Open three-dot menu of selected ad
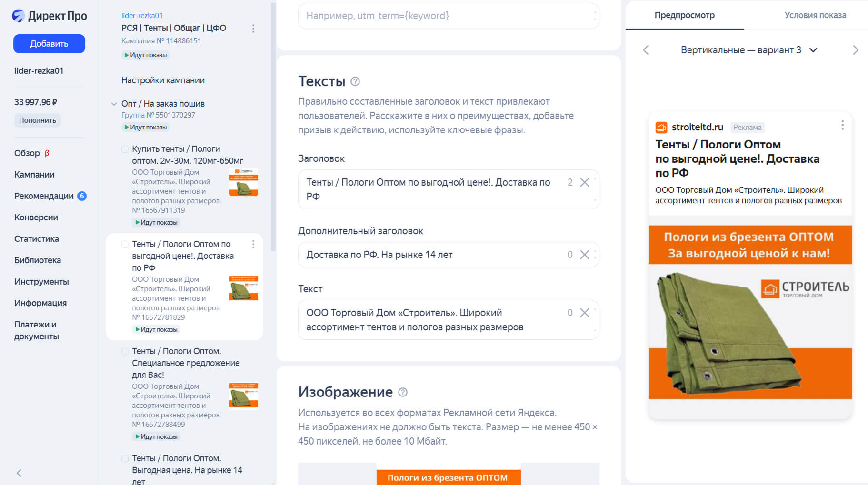 (x=253, y=244)
